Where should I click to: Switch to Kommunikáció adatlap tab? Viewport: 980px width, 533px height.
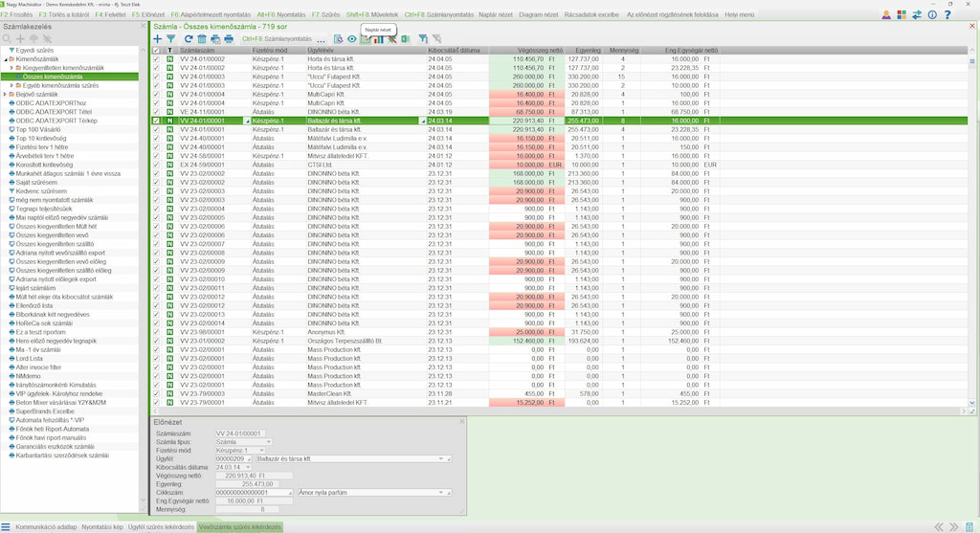pyautogui.click(x=46, y=527)
